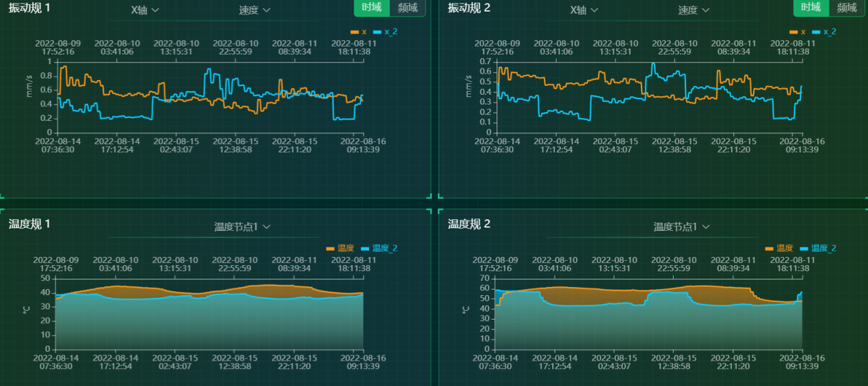This screenshot has height=386, width=868.
Task: Open 温度节点1 dropdown in 温度规 1
Action: point(242,227)
